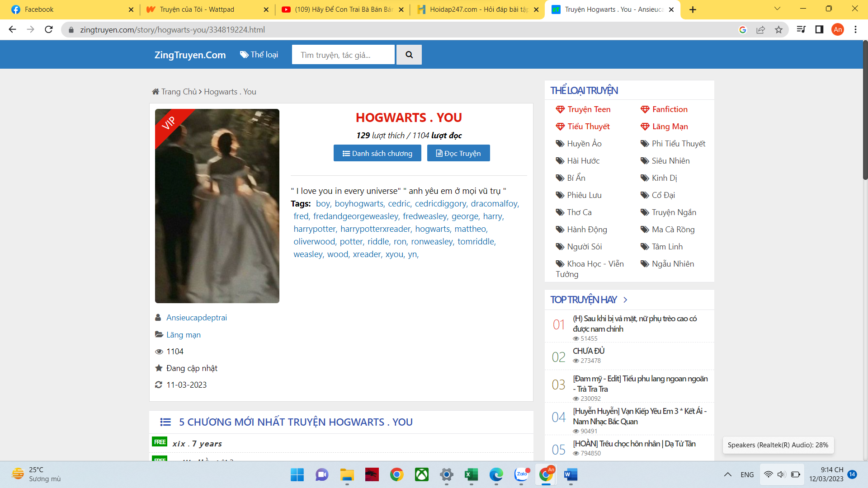The image size is (868, 488).
Task: Click the Hogwarts You cover thumbnail
Action: point(217,206)
